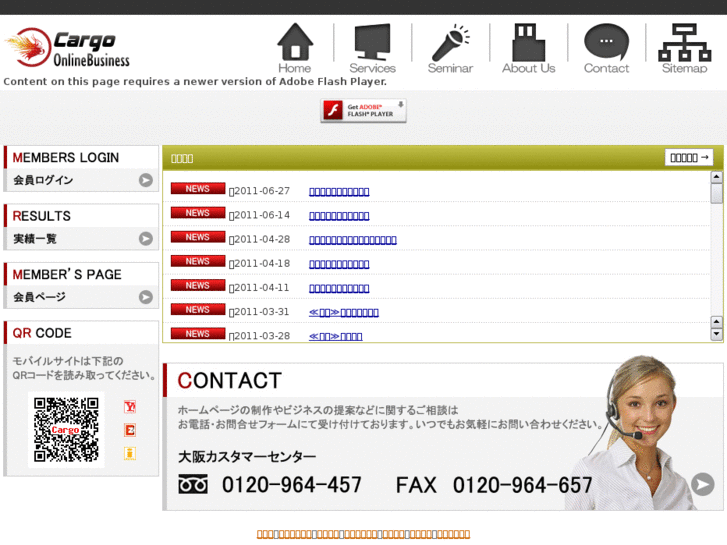Click NEWS badge for 2011-06-27

pos(198,188)
